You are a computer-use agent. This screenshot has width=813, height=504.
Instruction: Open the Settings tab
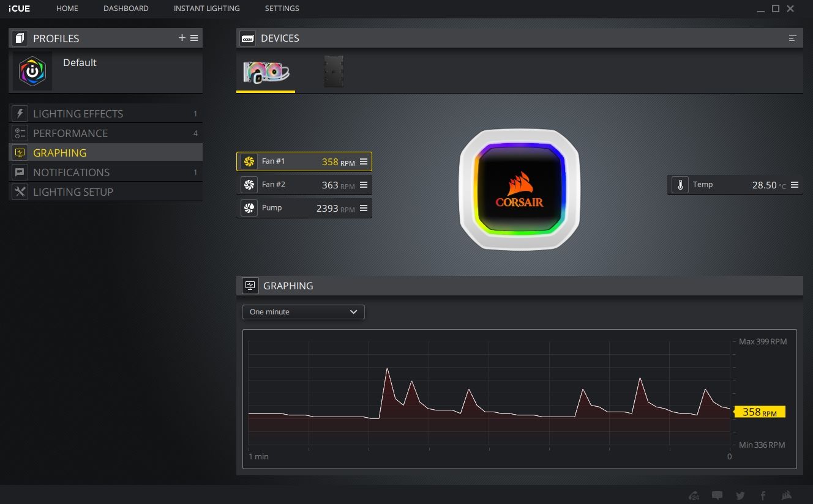(x=282, y=9)
